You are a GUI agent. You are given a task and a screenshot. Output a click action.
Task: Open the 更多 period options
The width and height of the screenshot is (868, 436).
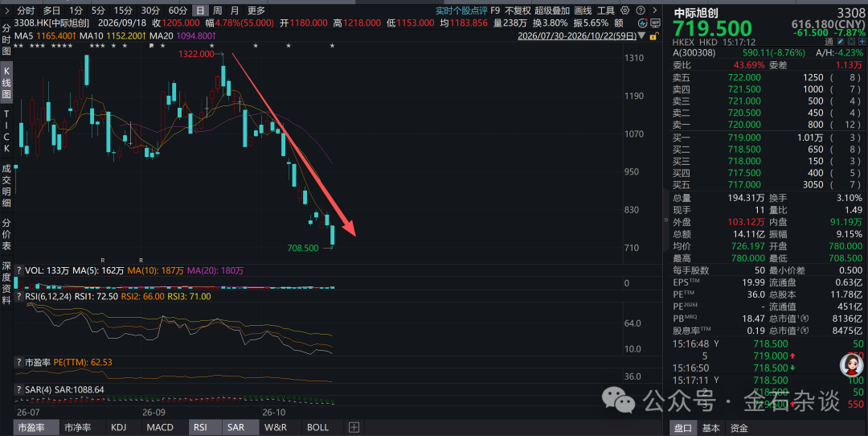[256, 10]
